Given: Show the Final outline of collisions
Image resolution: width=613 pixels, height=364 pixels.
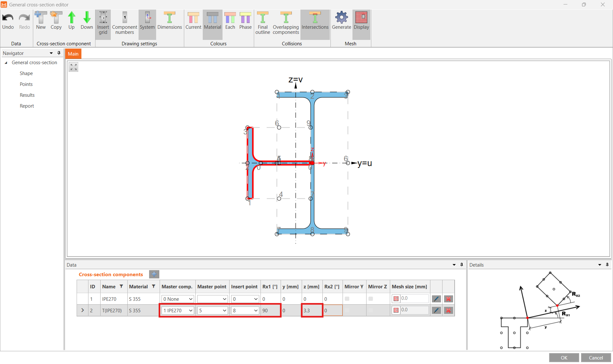Looking at the screenshot, I should (262, 24).
